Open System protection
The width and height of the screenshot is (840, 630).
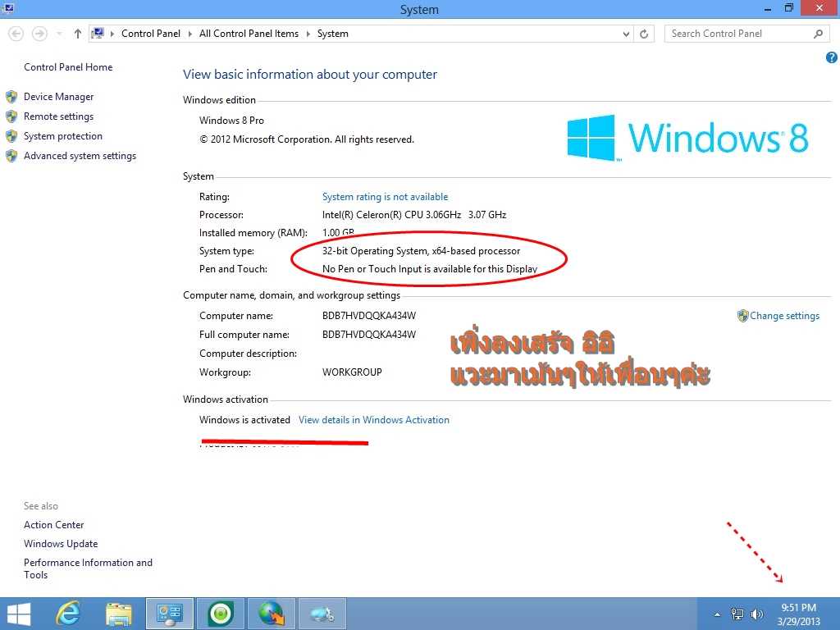click(62, 136)
